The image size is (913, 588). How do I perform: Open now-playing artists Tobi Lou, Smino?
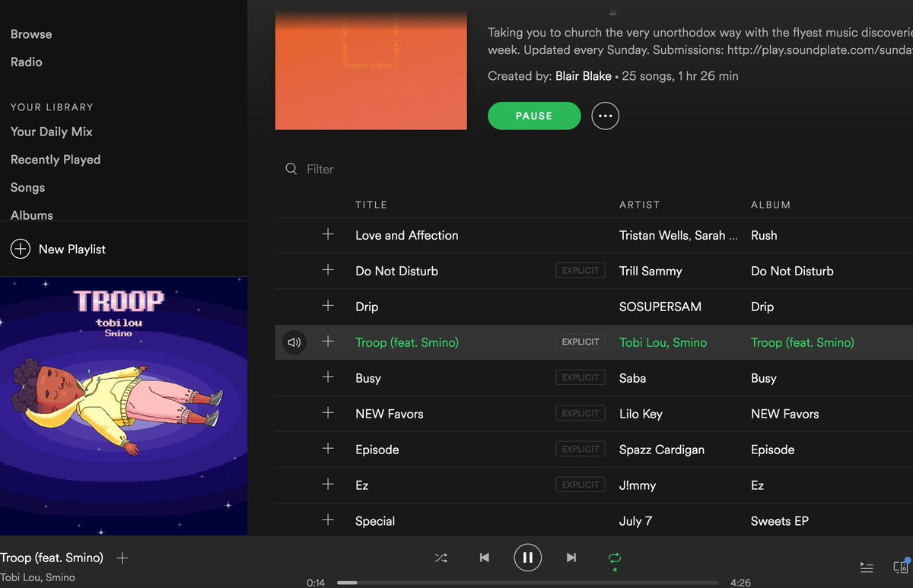click(38, 577)
